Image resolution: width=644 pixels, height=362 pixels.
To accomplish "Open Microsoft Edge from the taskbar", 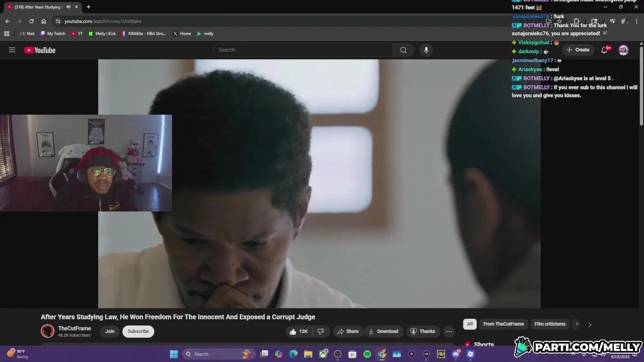I will point(293,354).
